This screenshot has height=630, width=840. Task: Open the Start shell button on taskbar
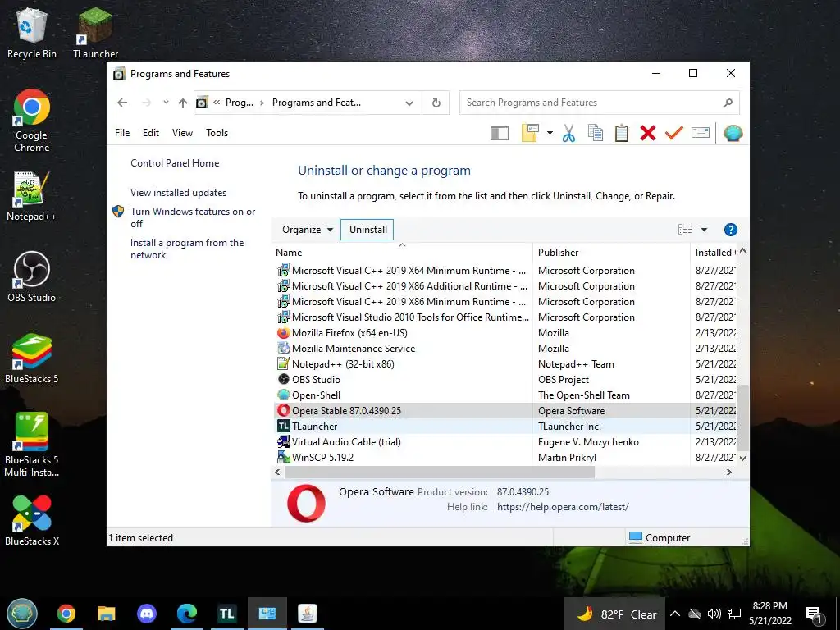22,614
